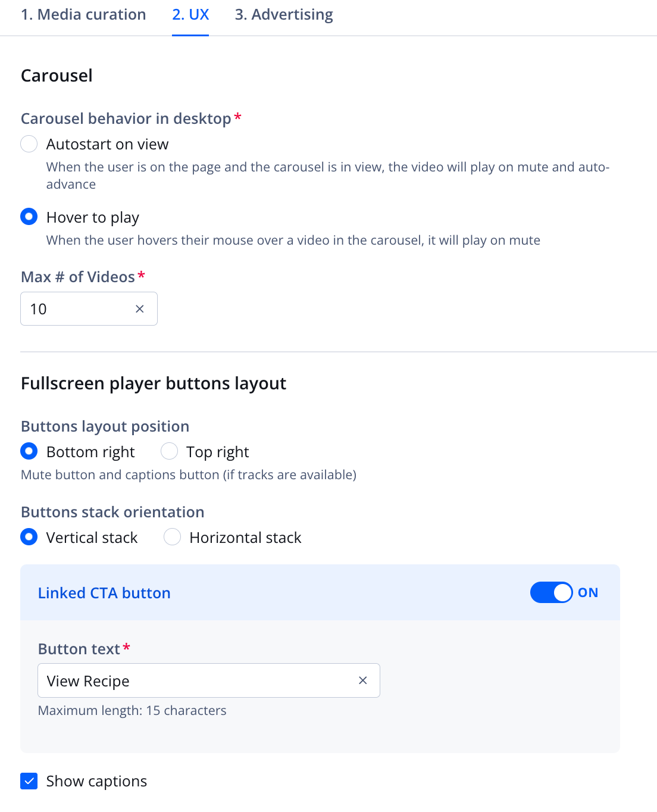
Task: Choose Top right buttons layout position
Action: tap(169, 451)
